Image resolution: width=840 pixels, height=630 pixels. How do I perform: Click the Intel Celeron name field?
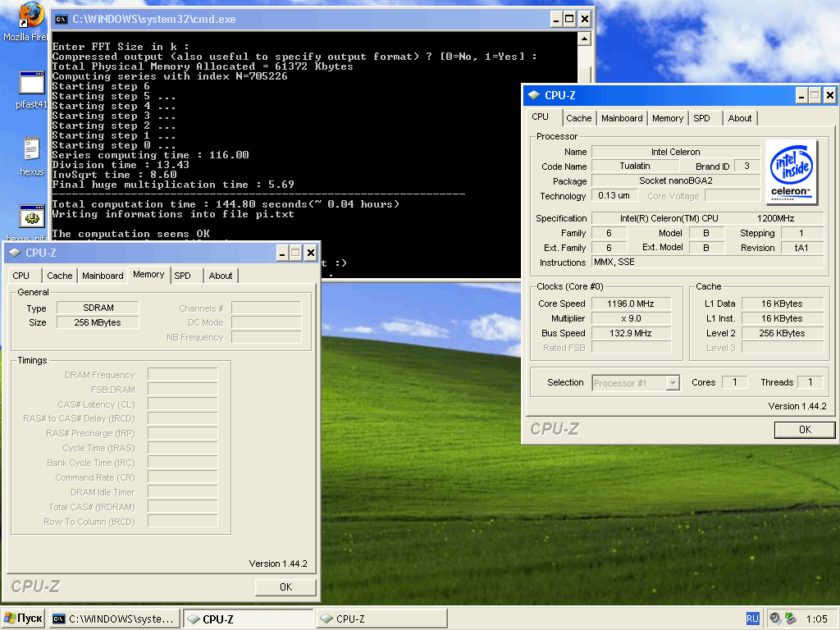[x=676, y=152]
